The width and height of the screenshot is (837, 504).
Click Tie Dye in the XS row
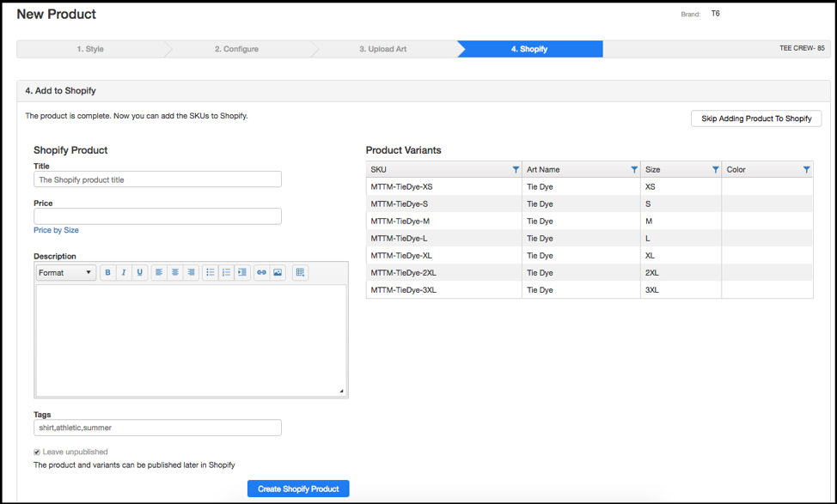coord(540,186)
